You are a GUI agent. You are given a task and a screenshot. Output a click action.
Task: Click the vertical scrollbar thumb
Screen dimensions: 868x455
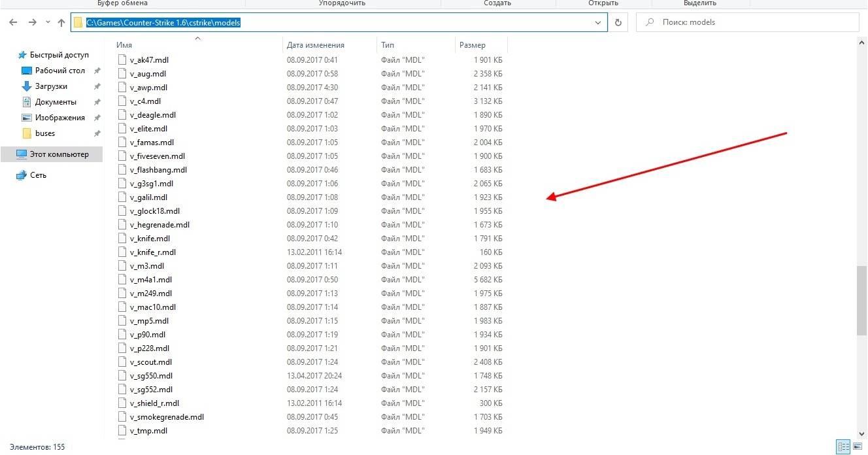click(x=861, y=301)
